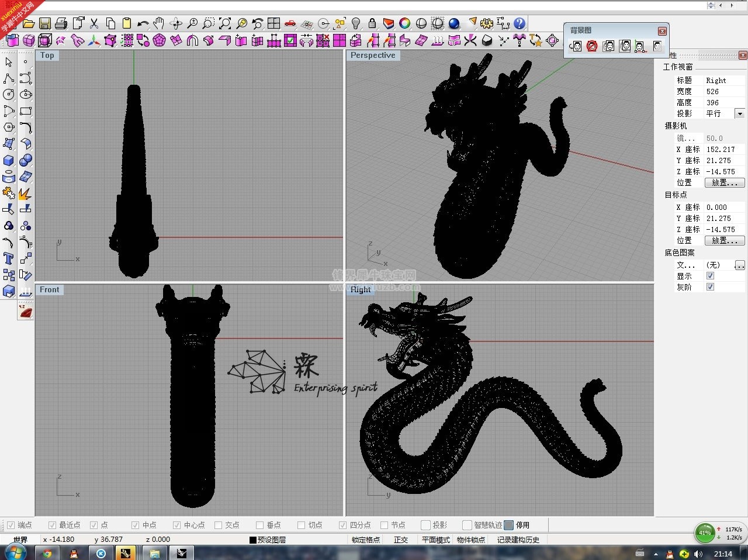
Task: Click the 标题 title field showing Right
Action: pos(725,81)
